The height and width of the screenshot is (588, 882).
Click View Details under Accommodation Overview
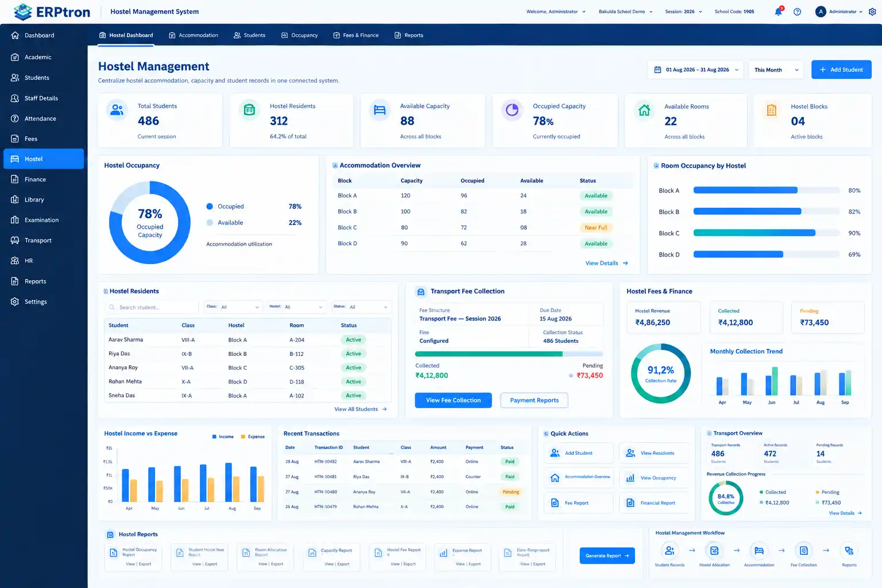coord(606,264)
